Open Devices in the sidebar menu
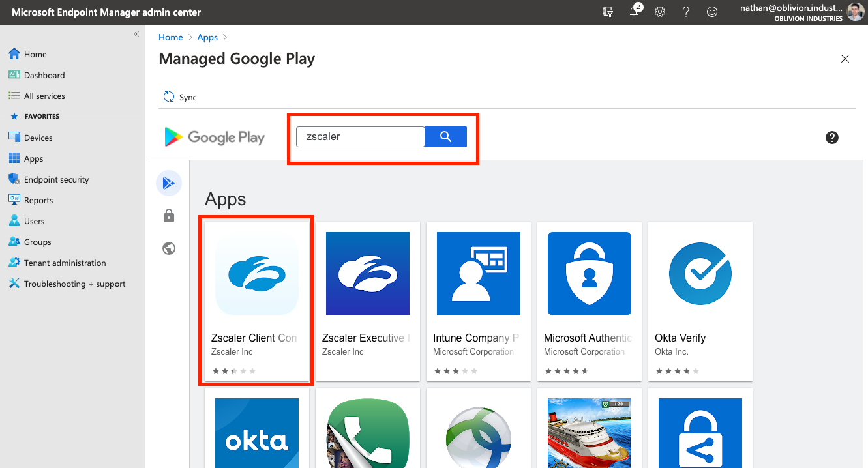868x468 pixels. pyautogui.click(x=38, y=138)
